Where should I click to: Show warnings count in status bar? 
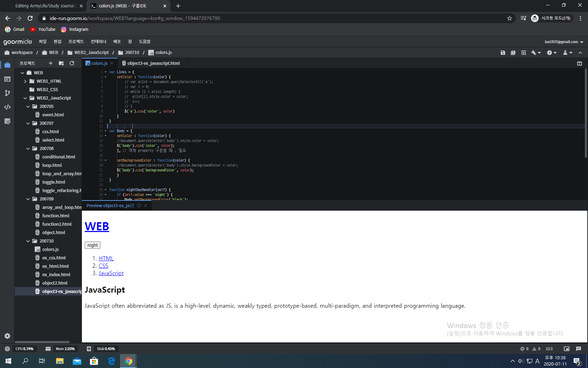(x=537, y=349)
